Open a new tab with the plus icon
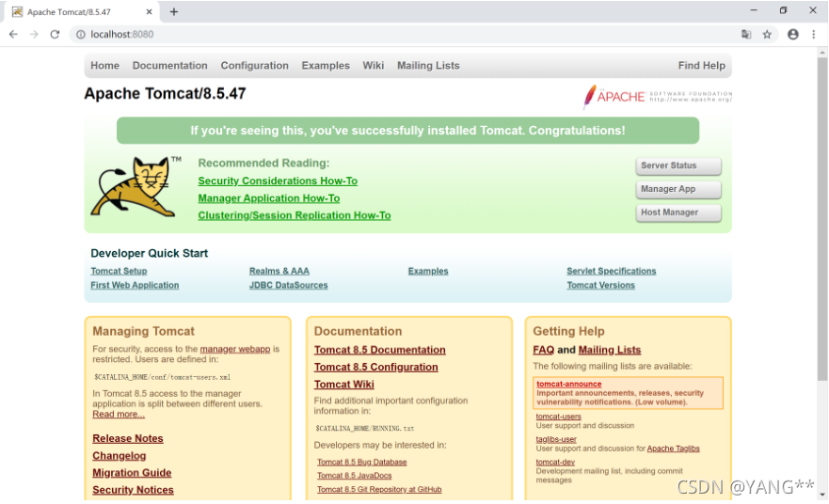The image size is (829, 504). click(173, 11)
